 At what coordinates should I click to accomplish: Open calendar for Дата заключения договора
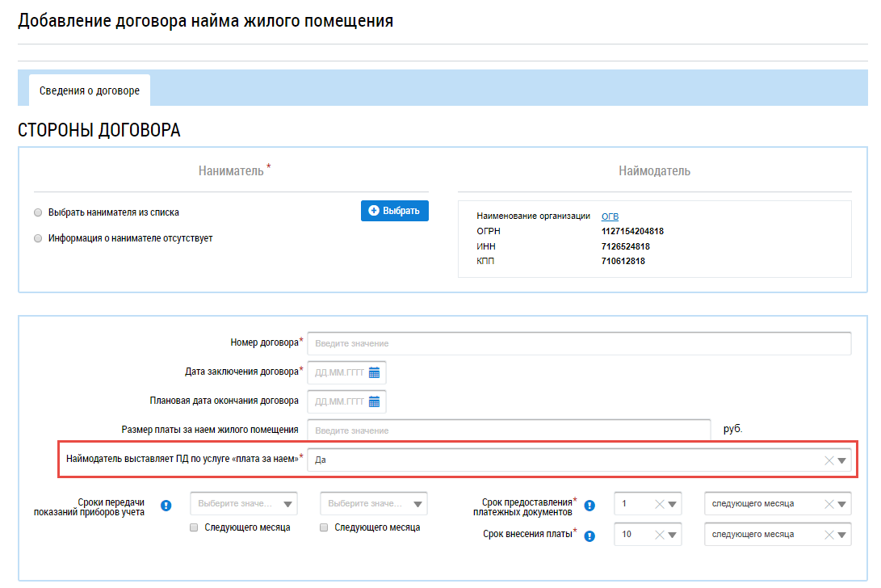tap(374, 372)
